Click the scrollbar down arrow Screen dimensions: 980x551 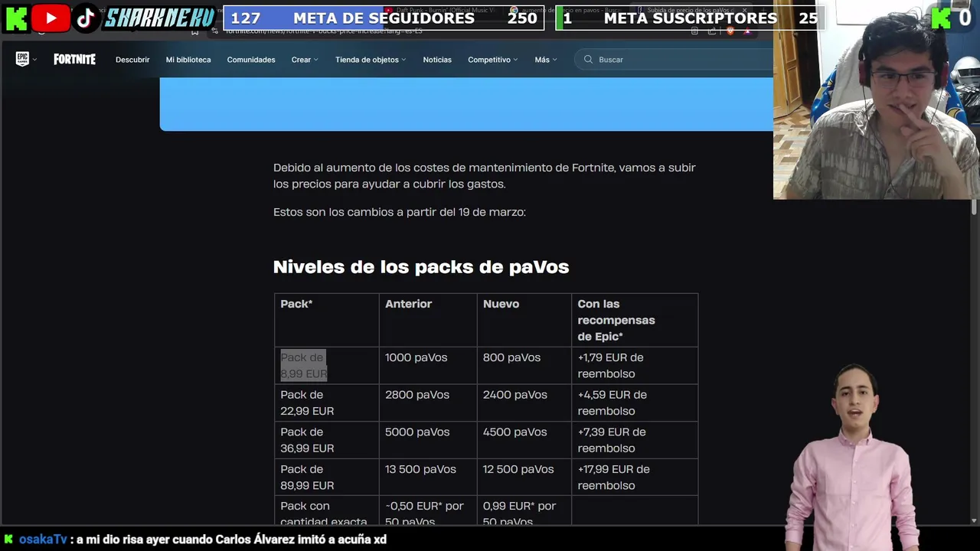974,520
